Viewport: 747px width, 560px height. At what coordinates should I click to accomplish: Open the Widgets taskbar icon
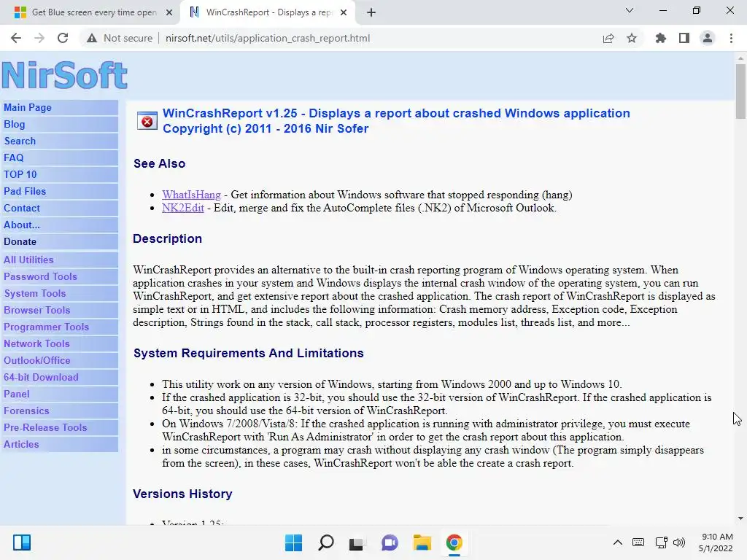tap(22, 542)
